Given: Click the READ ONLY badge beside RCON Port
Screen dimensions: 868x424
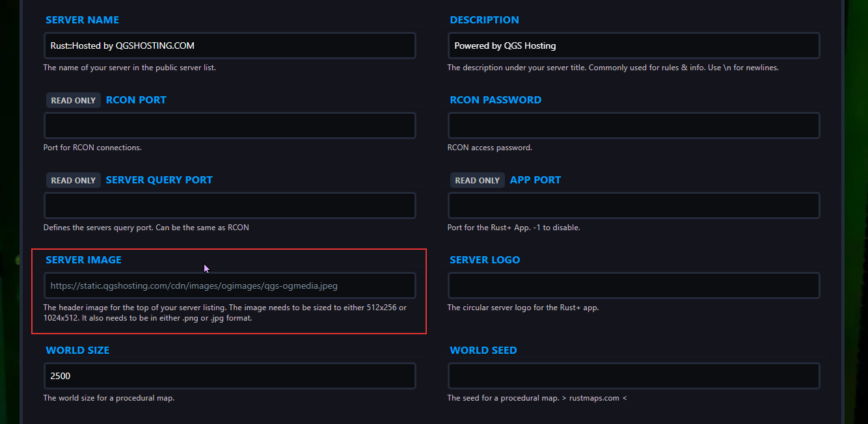Looking at the screenshot, I should pyautogui.click(x=74, y=100).
